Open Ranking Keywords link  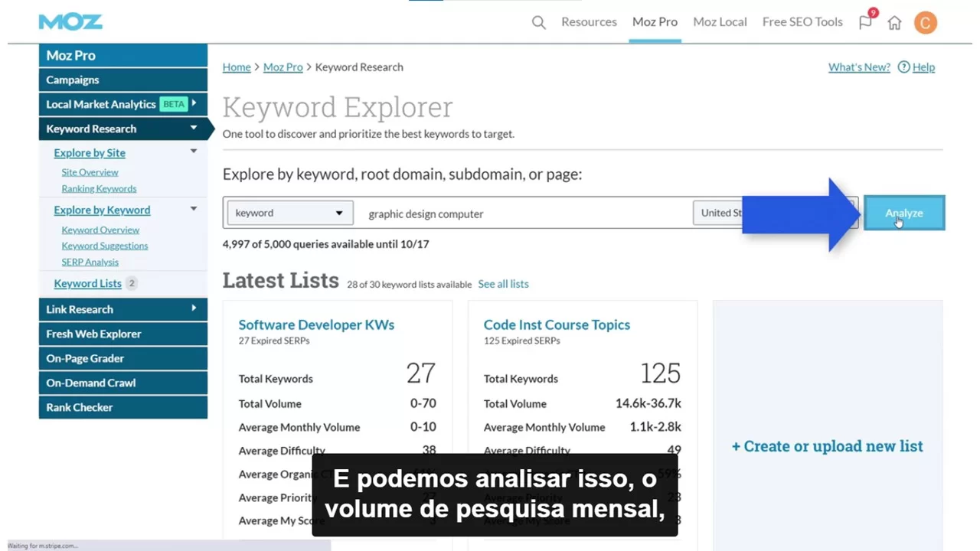[100, 188]
